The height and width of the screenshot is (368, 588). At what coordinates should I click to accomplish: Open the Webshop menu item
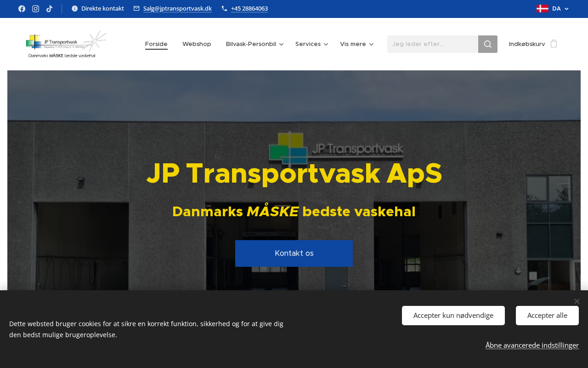[197, 44]
